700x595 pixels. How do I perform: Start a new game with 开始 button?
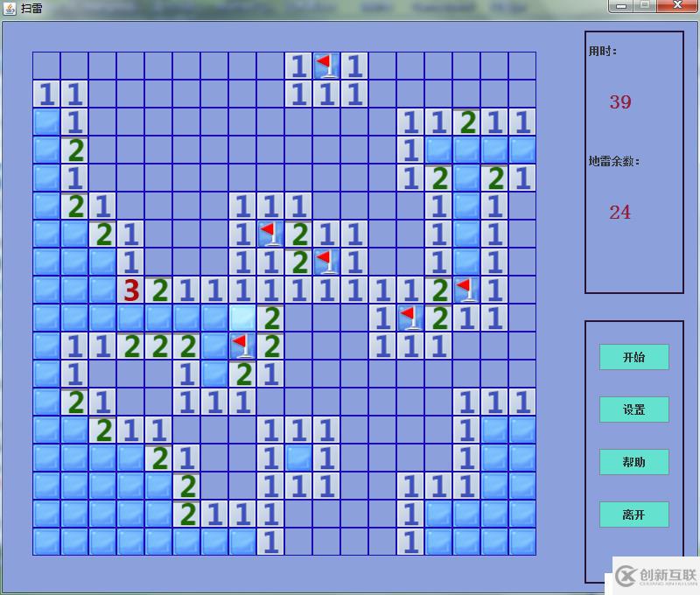click(633, 357)
